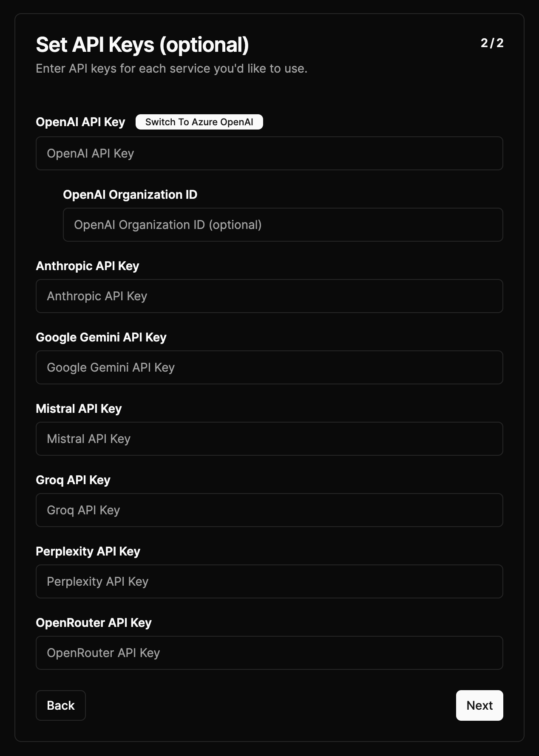539x756 pixels.
Task: Click the bold Anthropic API Key heading label
Action: coord(87,266)
